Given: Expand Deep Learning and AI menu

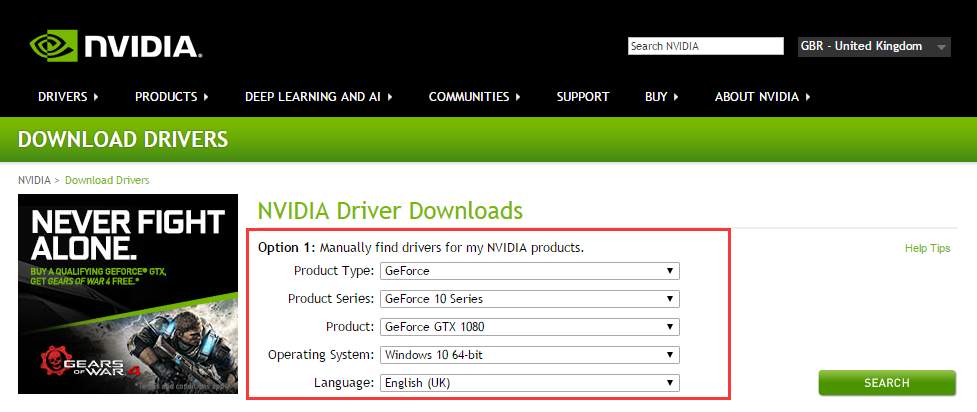Looking at the screenshot, I should pyautogui.click(x=318, y=97).
